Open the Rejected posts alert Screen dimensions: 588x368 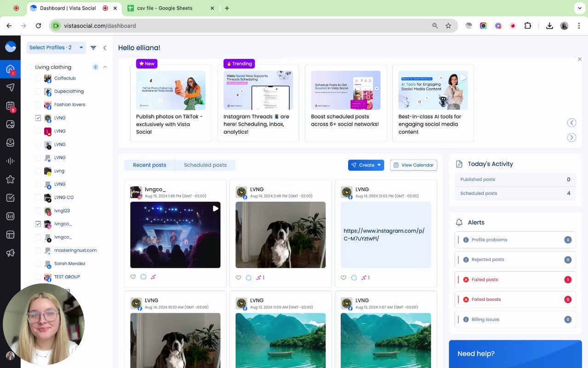[x=515, y=260]
